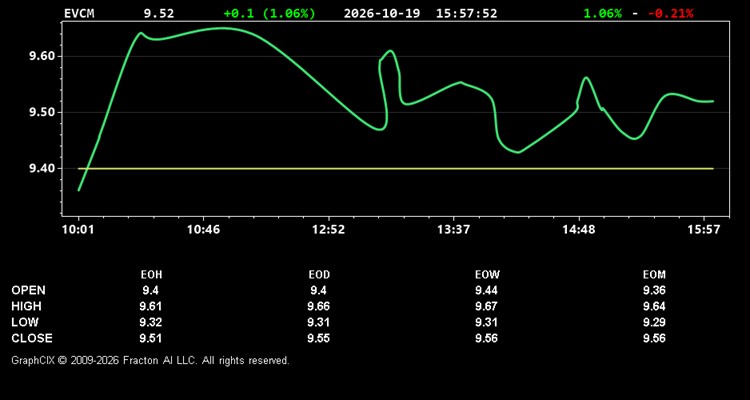Viewport: 750px width, 400px height.
Task: Click the +0.1 (1.06%) change value
Action: pyautogui.click(x=270, y=13)
